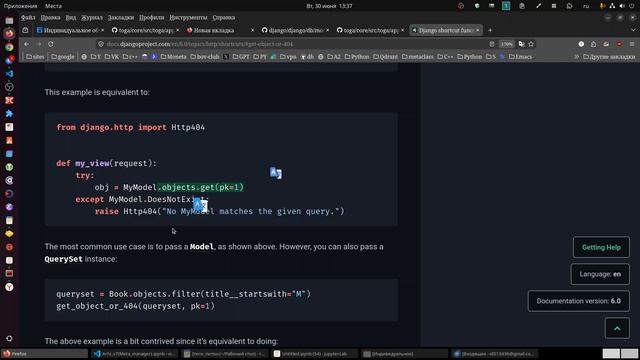Click the site security shield icon
The height and width of the screenshot is (360, 640).
point(101,44)
